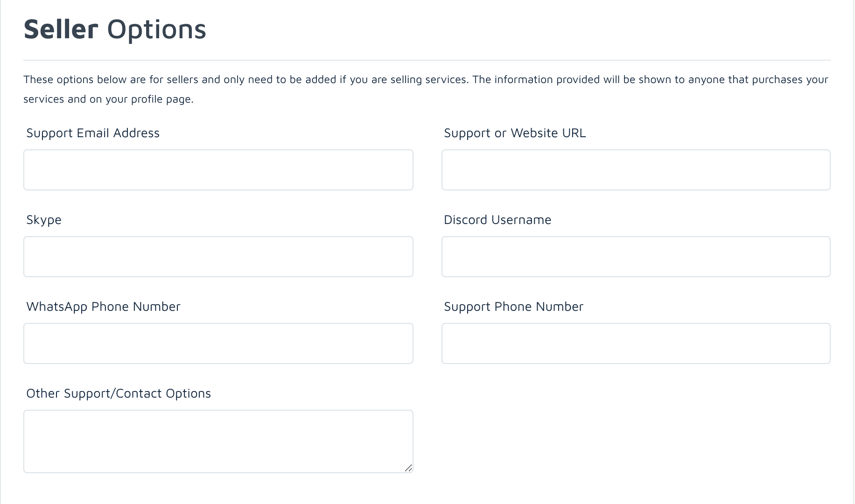
Task: Click the word "Options" in the heading
Action: (156, 29)
